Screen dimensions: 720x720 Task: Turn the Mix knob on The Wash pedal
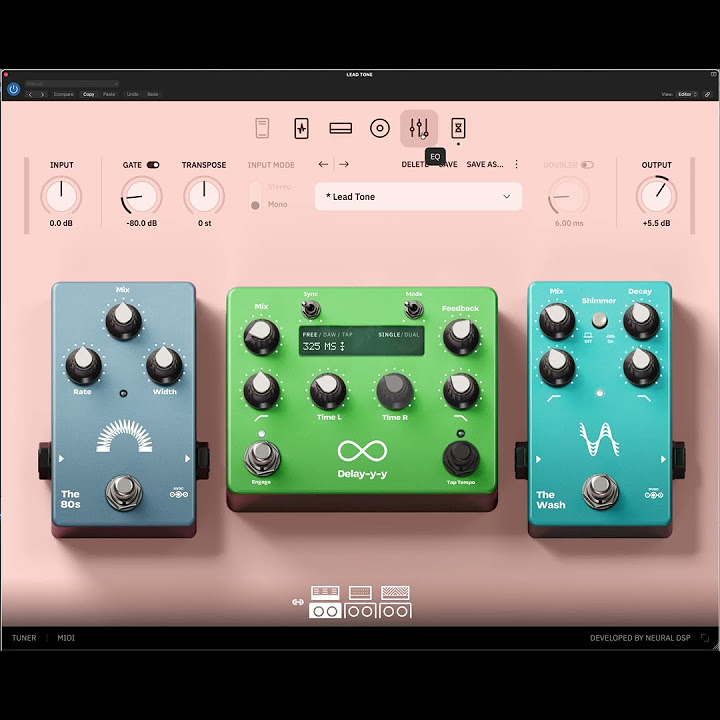[557, 321]
